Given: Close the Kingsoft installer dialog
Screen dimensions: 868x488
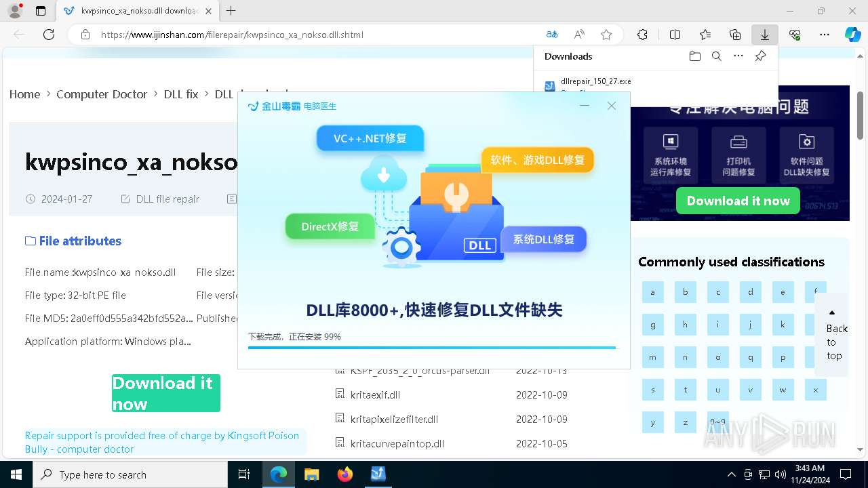Looking at the screenshot, I should tap(612, 106).
